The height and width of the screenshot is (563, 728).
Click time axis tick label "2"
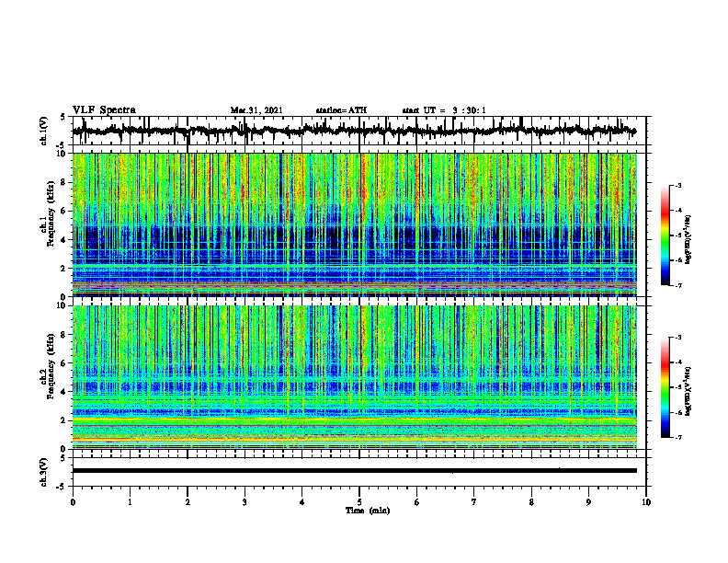pos(188,502)
